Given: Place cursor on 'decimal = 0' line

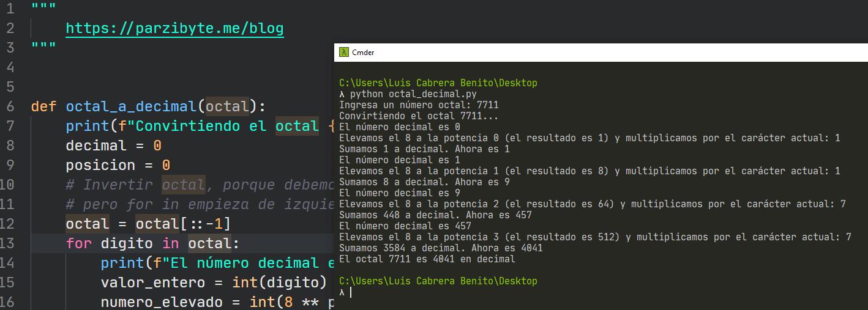Looking at the screenshot, I should (x=113, y=146).
